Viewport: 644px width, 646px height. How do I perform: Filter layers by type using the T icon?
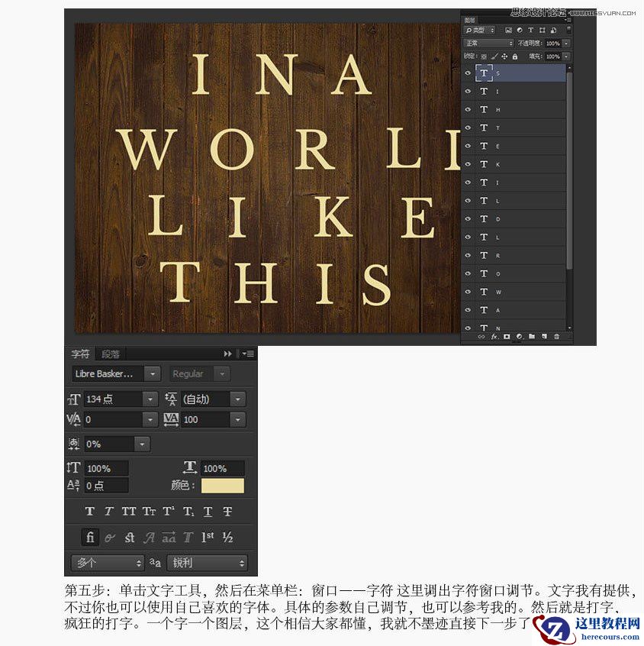[x=531, y=31]
